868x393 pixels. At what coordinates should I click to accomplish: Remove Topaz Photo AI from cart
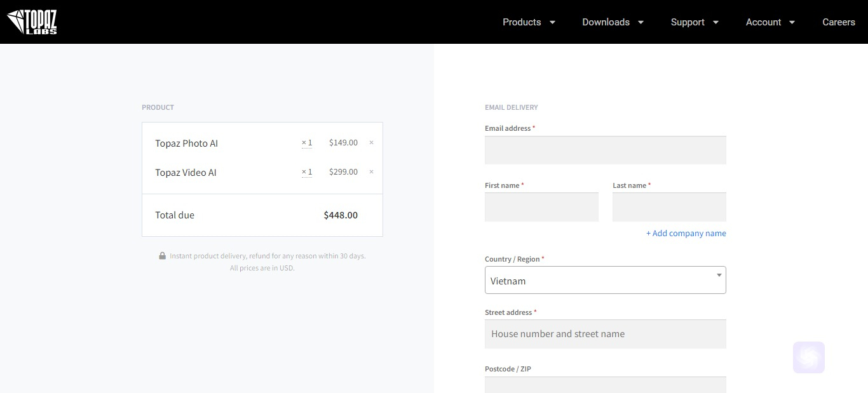pos(371,143)
